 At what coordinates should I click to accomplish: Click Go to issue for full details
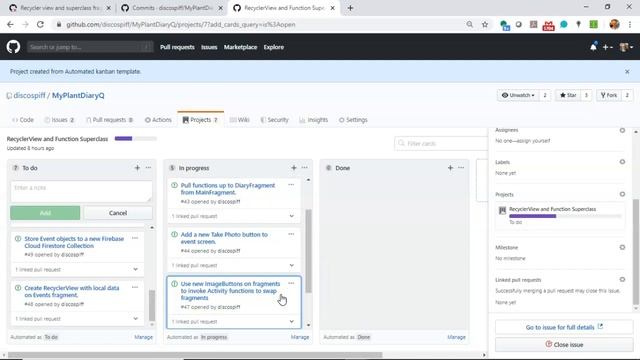click(x=564, y=327)
